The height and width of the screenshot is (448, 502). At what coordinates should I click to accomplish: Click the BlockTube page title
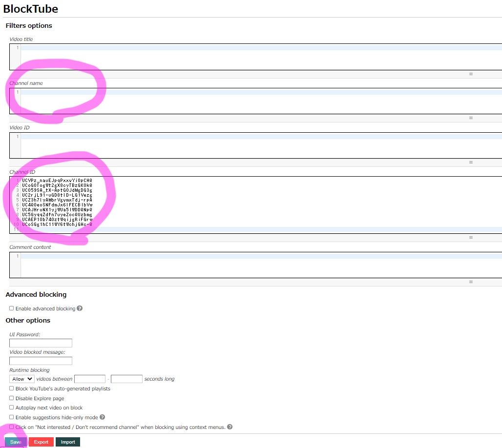[30, 9]
